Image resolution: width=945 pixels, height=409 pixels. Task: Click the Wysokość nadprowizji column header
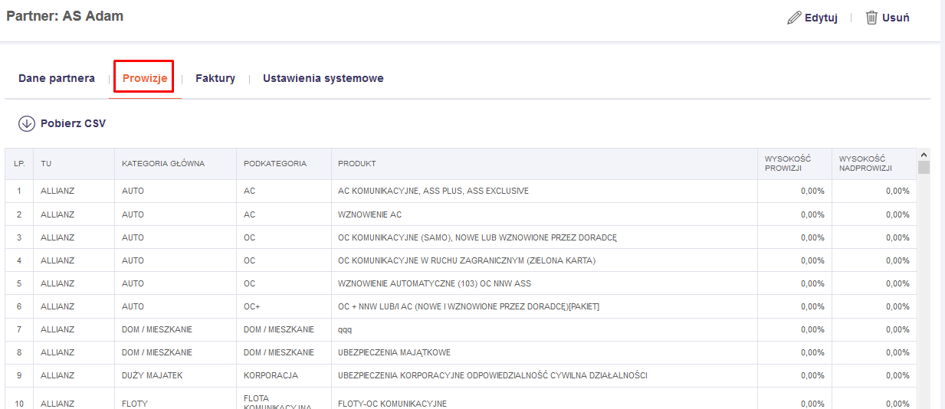pyautogui.click(x=866, y=164)
